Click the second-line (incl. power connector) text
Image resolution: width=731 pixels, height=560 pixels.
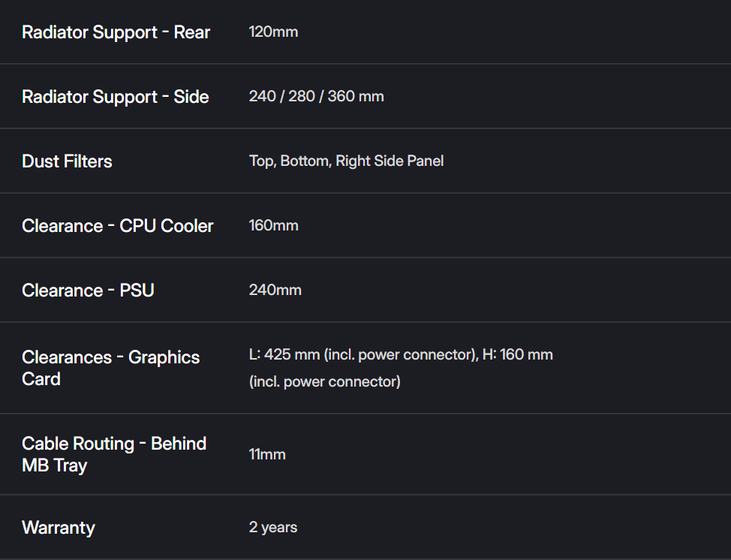324,381
